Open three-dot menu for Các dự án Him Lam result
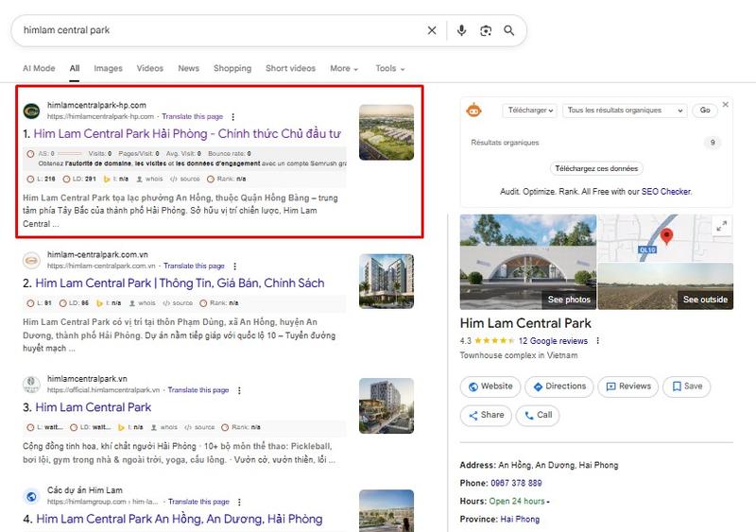 pos(239,502)
